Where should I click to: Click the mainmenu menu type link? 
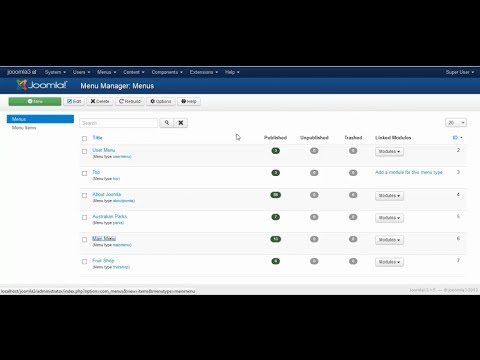[122, 245]
